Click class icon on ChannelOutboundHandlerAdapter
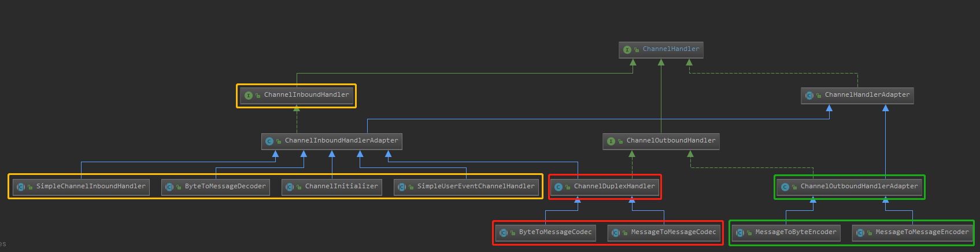This screenshot has width=980, height=252. point(785,187)
